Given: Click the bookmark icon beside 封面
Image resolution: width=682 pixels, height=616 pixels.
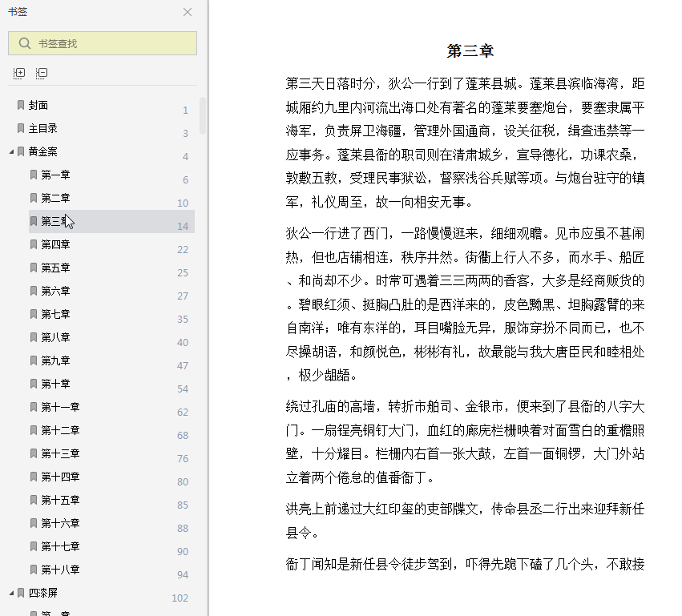Looking at the screenshot, I should click(x=21, y=105).
